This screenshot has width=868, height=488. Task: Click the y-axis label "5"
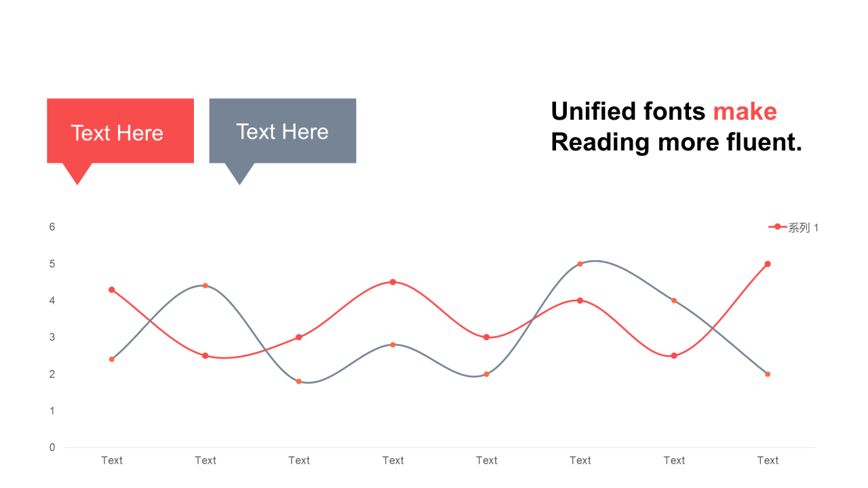[52, 264]
